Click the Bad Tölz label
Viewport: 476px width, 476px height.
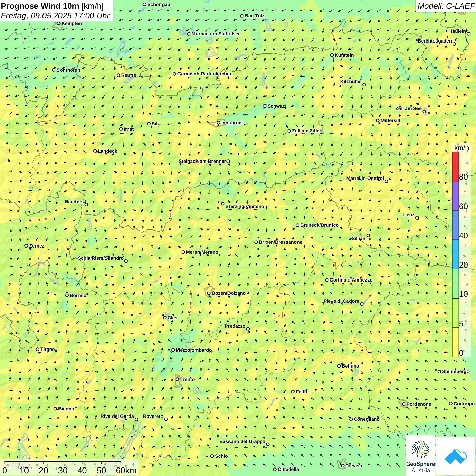255,16
